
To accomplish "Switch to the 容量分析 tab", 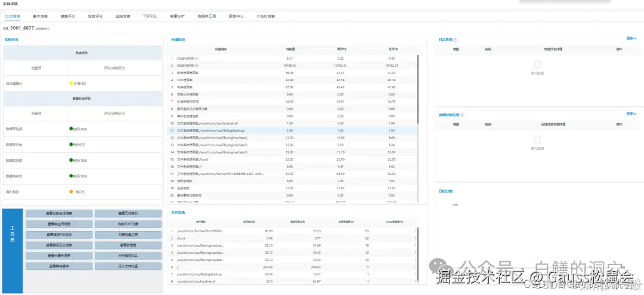I will (178, 17).
